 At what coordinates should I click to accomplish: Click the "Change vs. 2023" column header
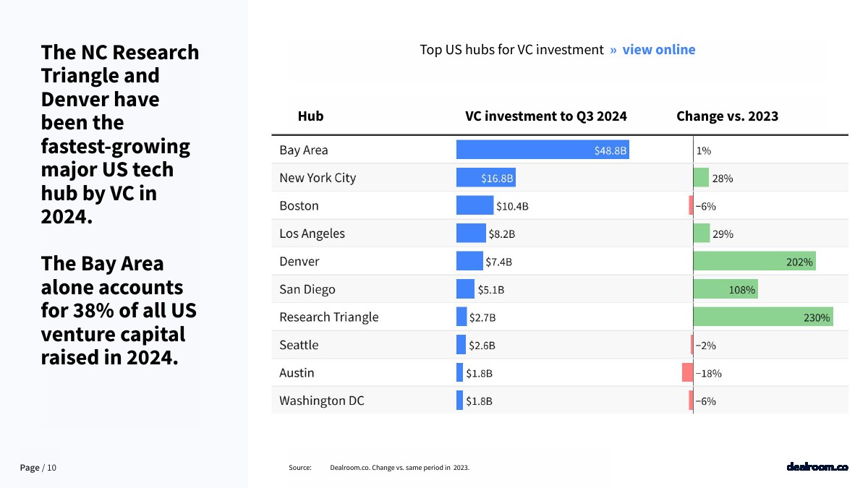point(727,116)
